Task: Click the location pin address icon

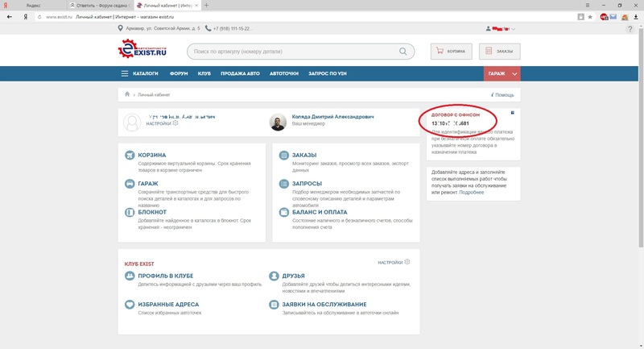Action: [x=120, y=28]
